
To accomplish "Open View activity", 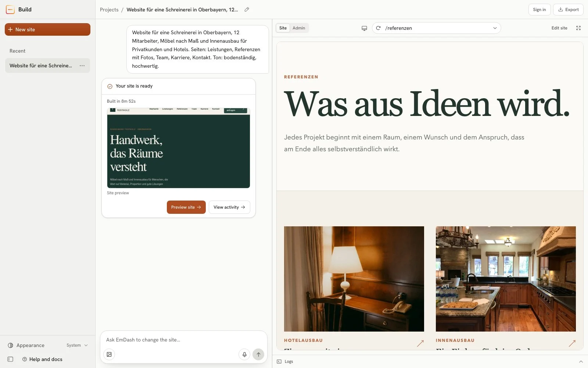I will coord(229,207).
